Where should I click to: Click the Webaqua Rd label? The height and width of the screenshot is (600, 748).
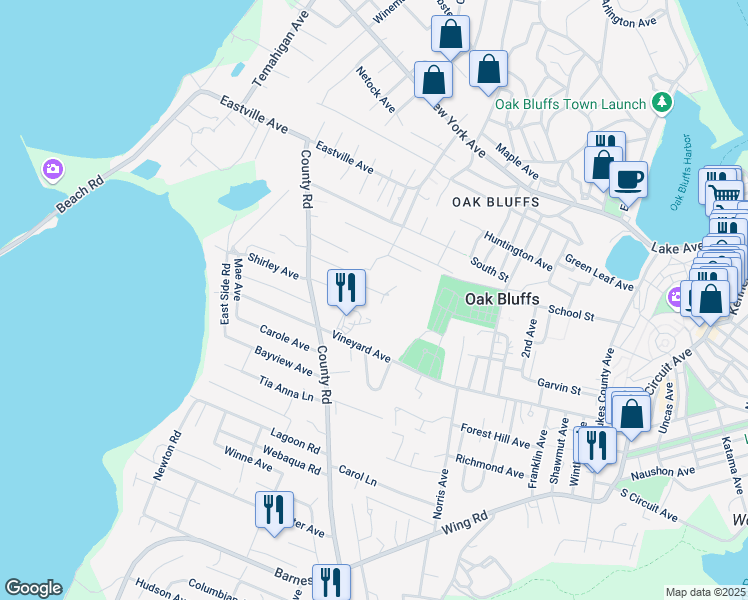click(291, 460)
